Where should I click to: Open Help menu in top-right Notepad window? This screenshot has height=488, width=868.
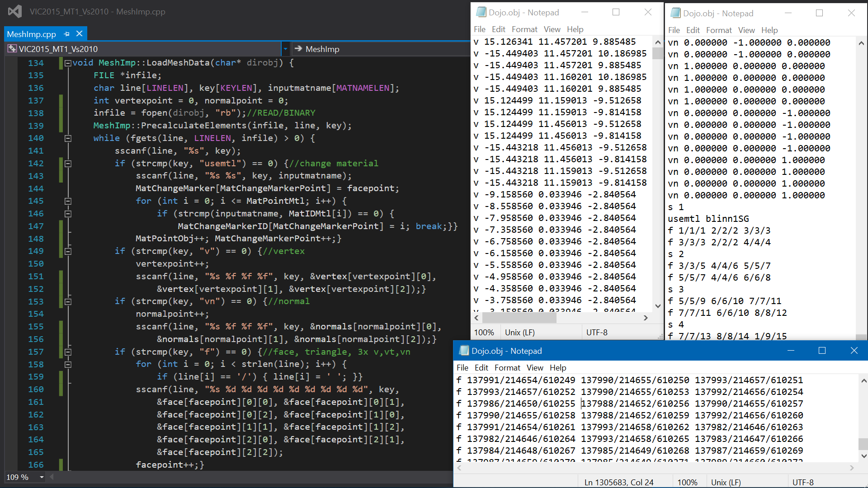pos(769,30)
